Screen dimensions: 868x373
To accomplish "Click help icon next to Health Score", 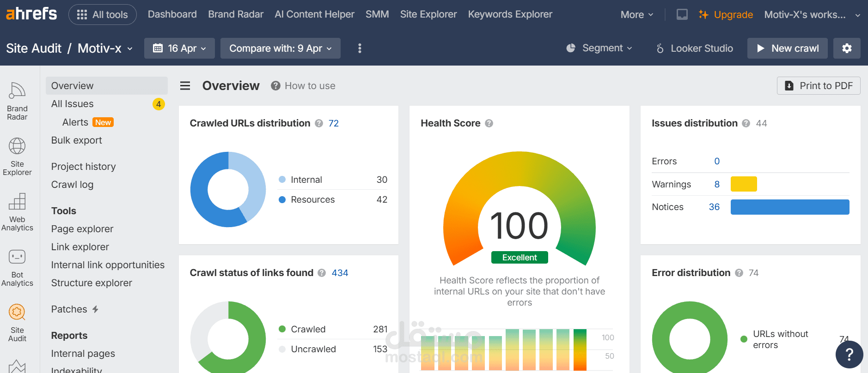I will point(489,123).
